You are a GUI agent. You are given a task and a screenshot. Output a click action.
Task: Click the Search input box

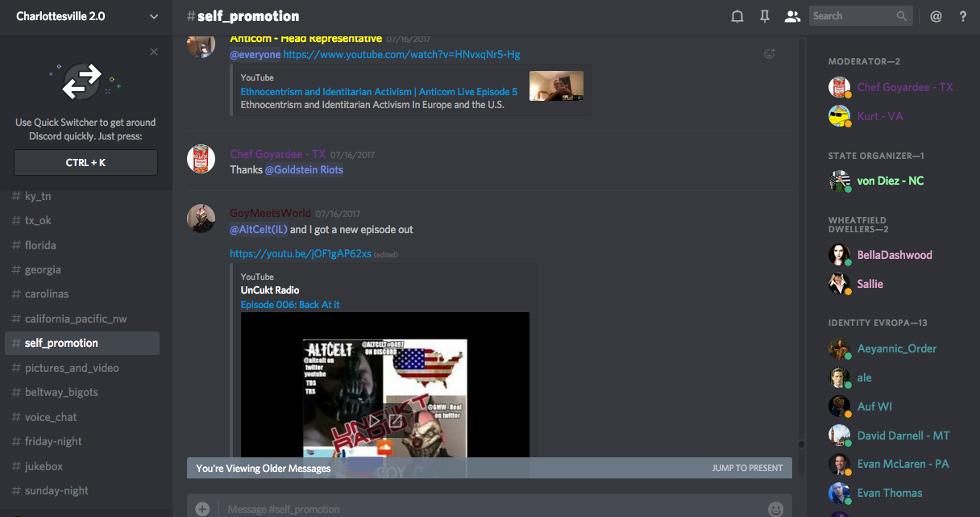coord(852,16)
